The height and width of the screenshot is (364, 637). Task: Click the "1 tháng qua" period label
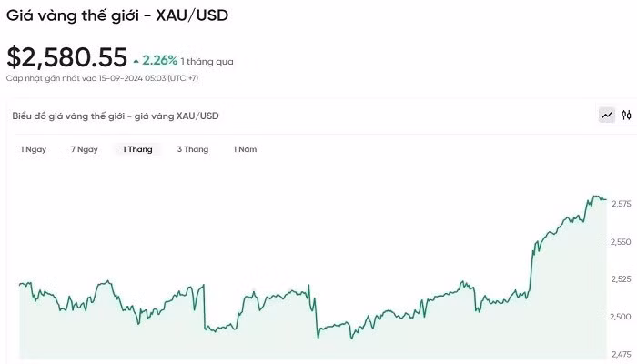(207, 62)
